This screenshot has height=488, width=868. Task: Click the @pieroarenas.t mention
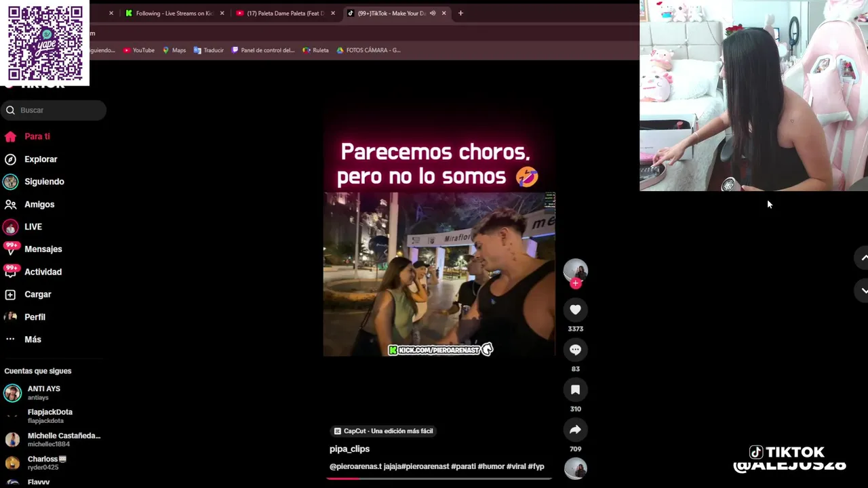tap(356, 466)
